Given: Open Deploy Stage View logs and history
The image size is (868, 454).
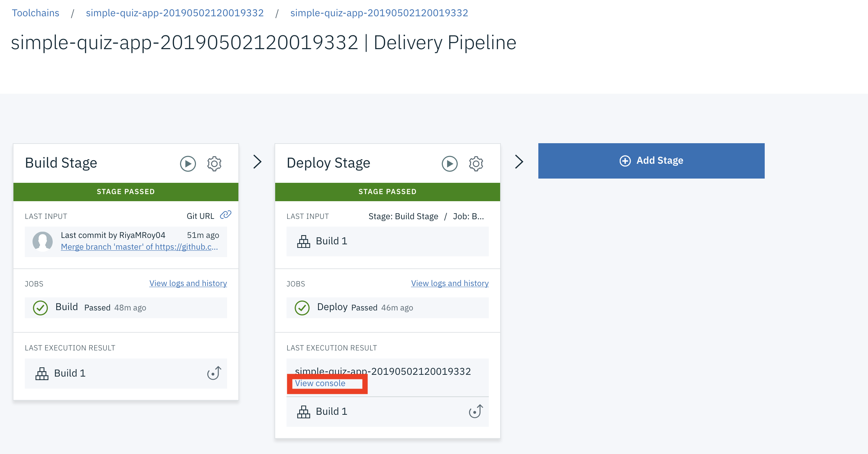Looking at the screenshot, I should [x=450, y=283].
